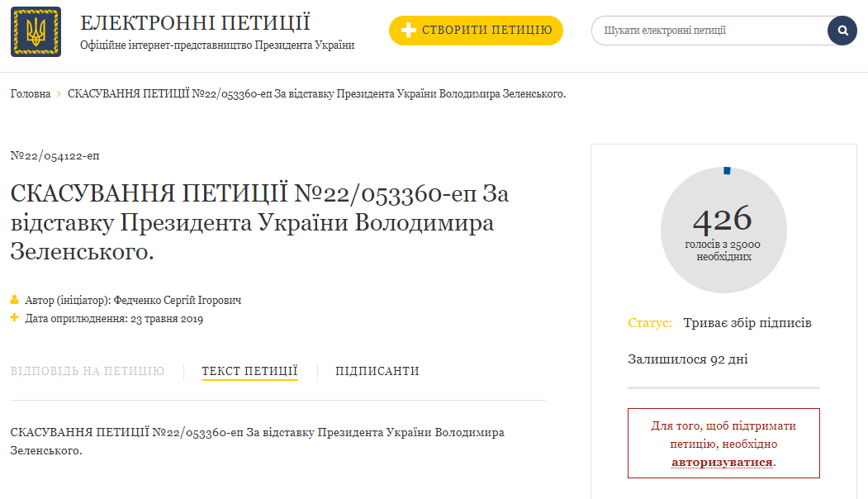
Task: Click the 426 vote counter circle
Action: [x=723, y=229]
